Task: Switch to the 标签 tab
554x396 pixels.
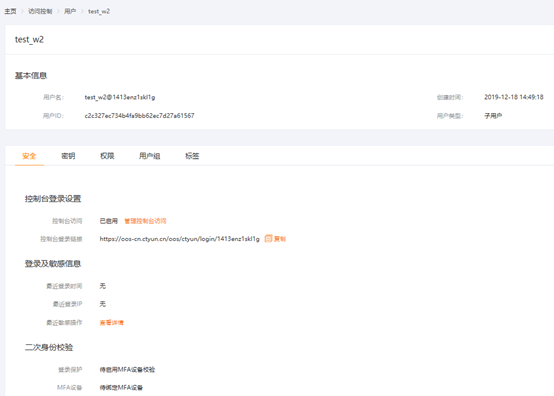Action: (192, 156)
